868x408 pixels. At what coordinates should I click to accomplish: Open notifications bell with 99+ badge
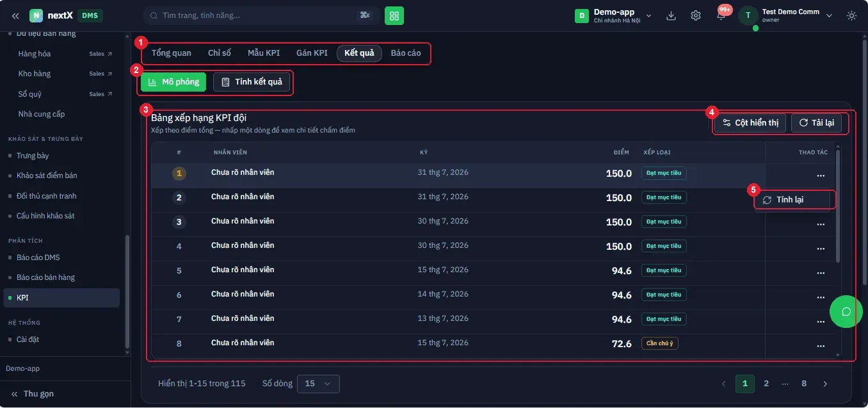(x=721, y=15)
